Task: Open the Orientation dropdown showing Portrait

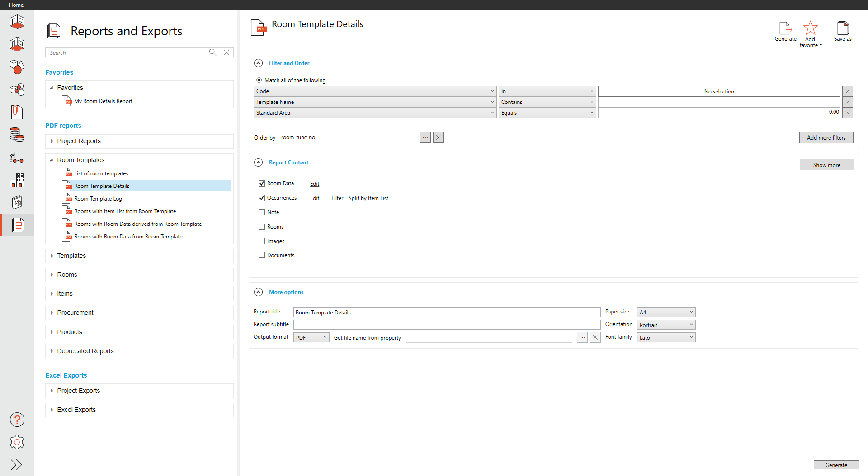Action: tap(666, 325)
